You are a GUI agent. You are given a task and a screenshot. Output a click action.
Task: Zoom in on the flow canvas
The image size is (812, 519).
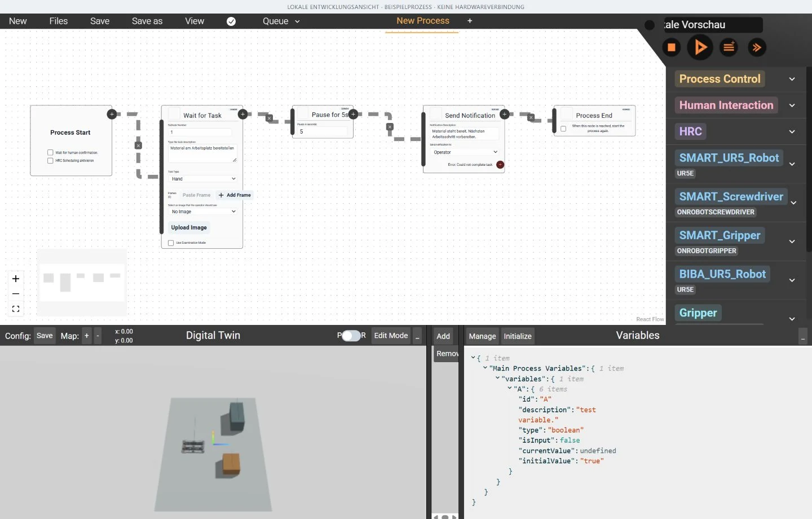pyautogui.click(x=16, y=279)
